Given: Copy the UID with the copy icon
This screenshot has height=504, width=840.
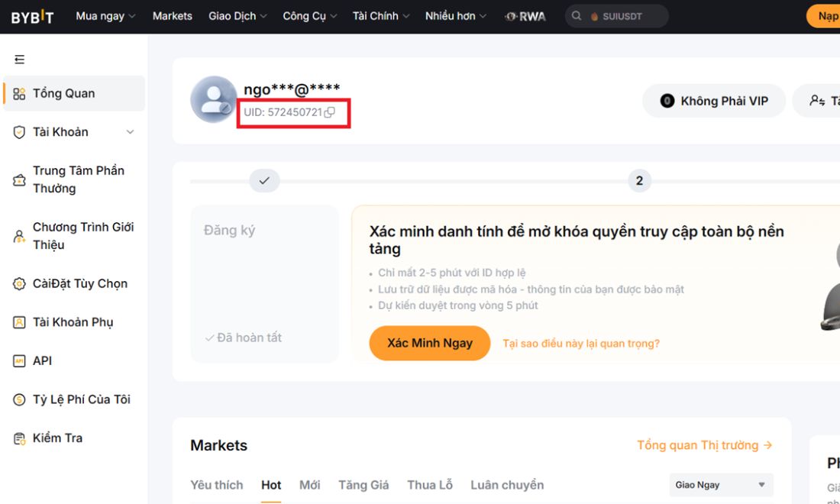Looking at the screenshot, I should click(330, 112).
